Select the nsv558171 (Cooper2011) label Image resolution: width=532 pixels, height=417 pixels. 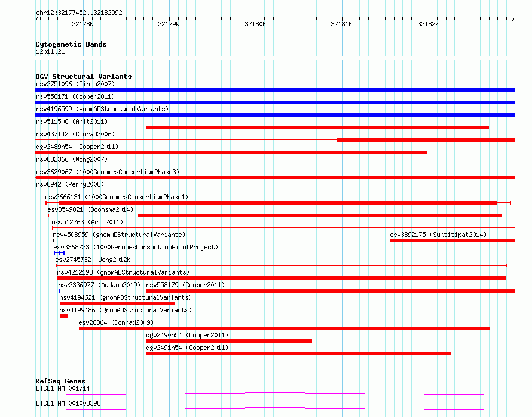pyautogui.click(x=75, y=96)
